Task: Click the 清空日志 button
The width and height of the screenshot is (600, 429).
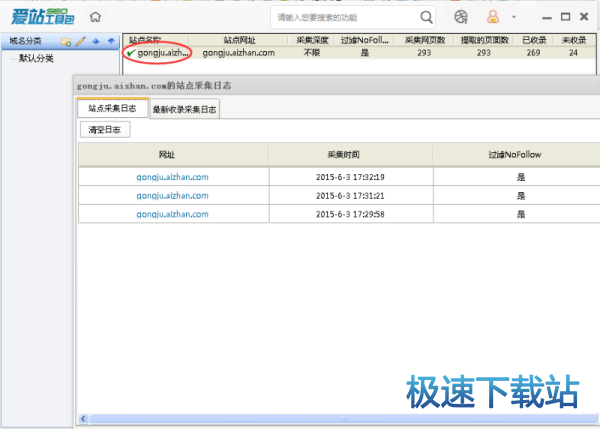Action: click(x=105, y=130)
